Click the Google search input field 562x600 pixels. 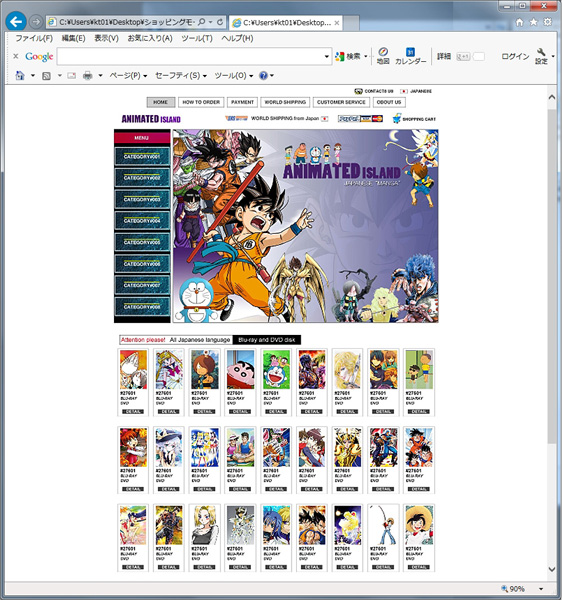pos(190,56)
